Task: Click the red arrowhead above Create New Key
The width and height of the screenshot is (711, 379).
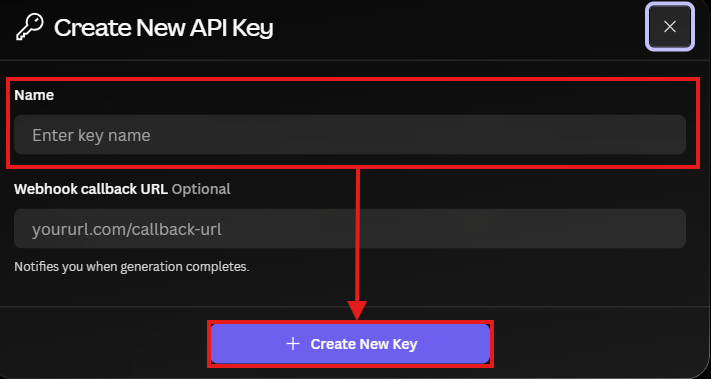Action: click(x=357, y=310)
